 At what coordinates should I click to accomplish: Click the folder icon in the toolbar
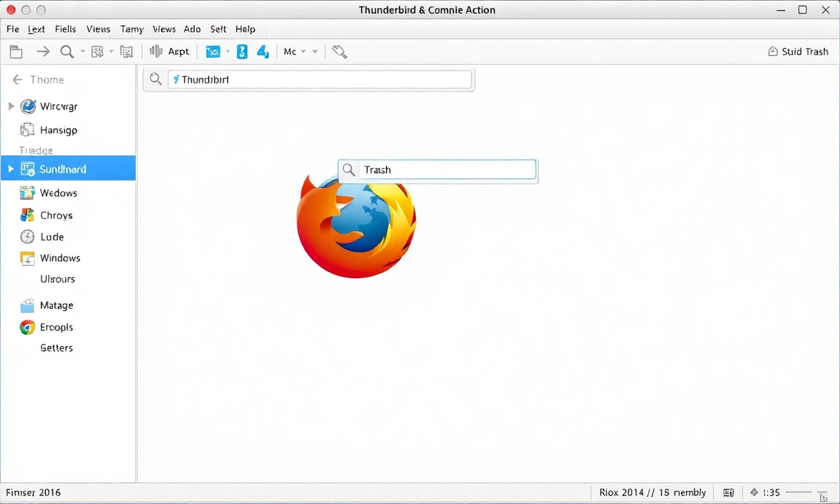[x=16, y=52]
